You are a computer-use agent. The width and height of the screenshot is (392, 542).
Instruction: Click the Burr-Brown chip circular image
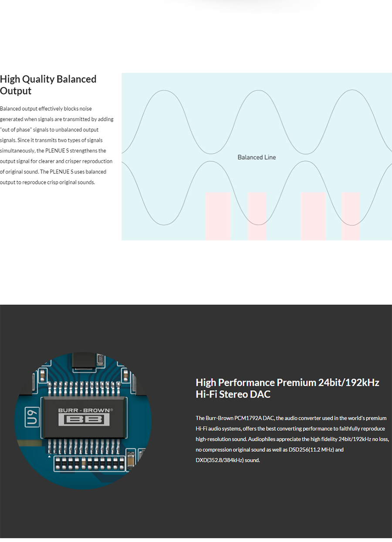(x=83, y=421)
